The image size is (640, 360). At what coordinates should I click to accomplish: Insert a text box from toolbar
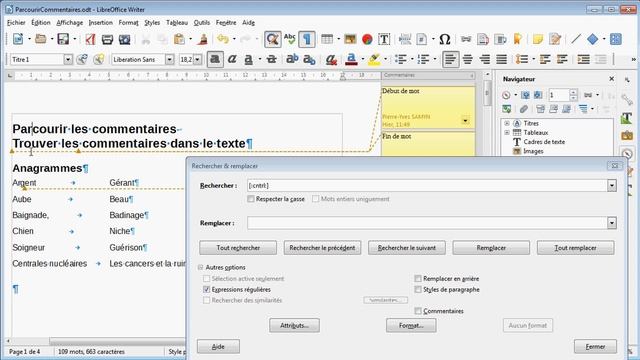point(384,39)
